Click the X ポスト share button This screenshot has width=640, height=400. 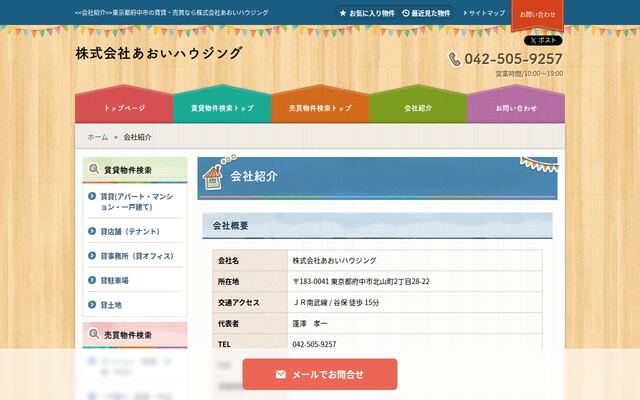(543, 40)
